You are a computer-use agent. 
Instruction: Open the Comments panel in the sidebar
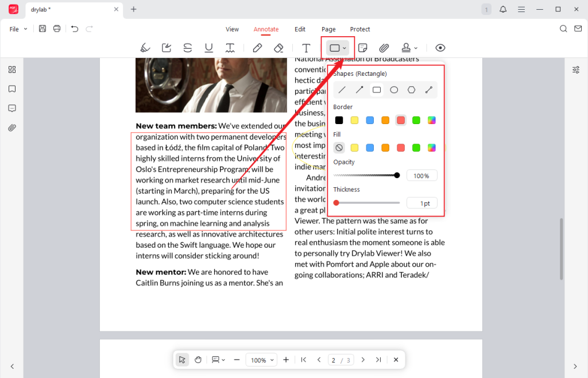pyautogui.click(x=12, y=108)
